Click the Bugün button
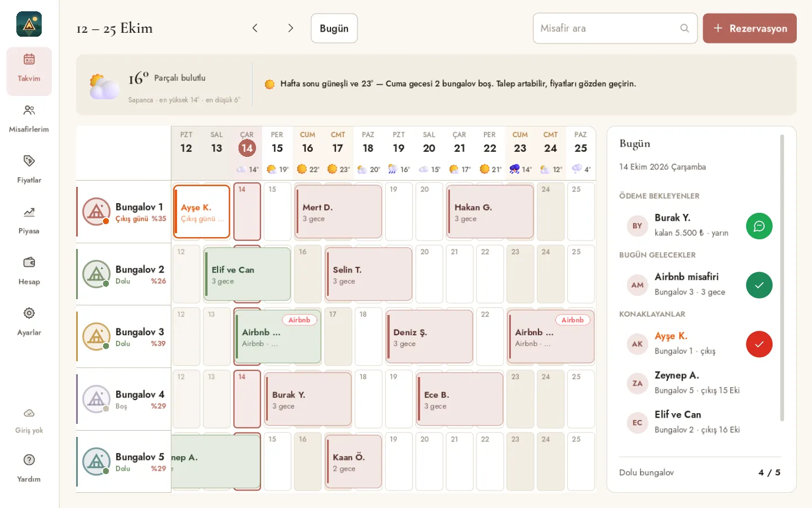Image resolution: width=812 pixels, height=508 pixels. coord(334,28)
